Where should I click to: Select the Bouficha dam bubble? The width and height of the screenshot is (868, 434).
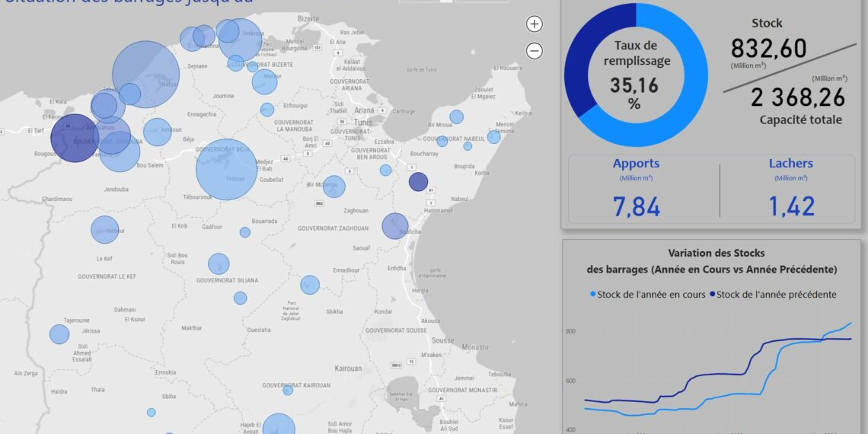coord(395,226)
